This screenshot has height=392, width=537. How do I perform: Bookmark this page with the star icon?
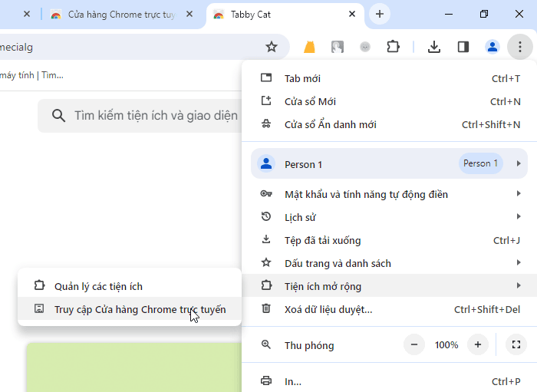(x=272, y=47)
